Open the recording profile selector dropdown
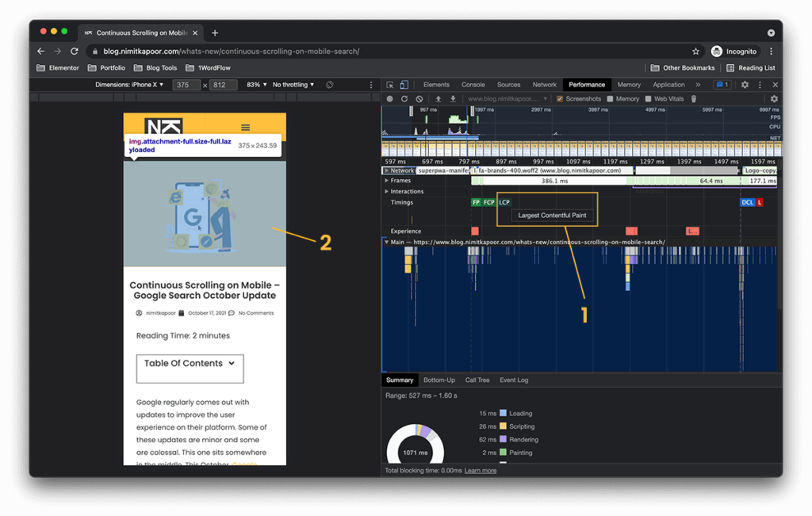812x516 pixels. [x=507, y=99]
